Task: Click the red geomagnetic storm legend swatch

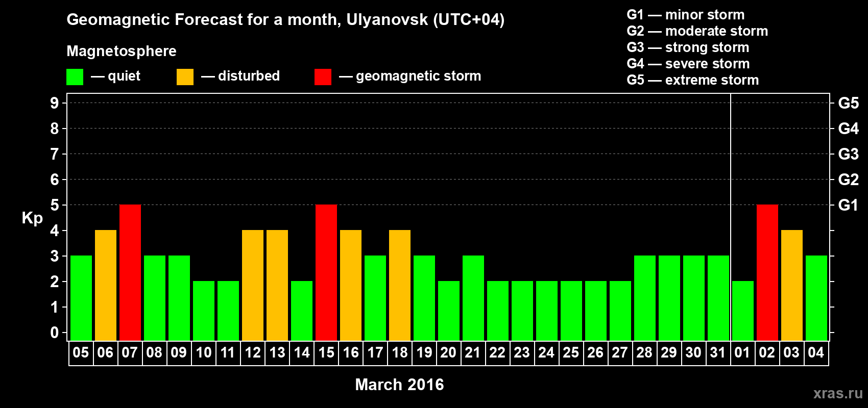Action: click(x=323, y=77)
